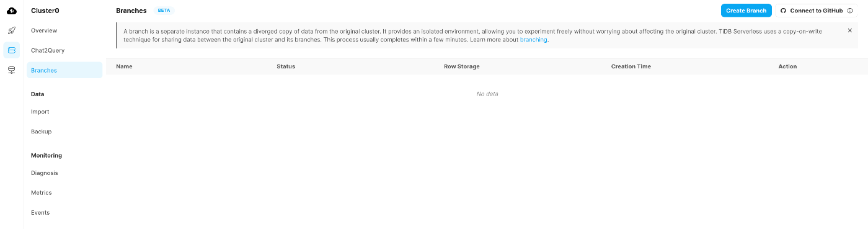Open the rocket icon in left rail

[11, 30]
